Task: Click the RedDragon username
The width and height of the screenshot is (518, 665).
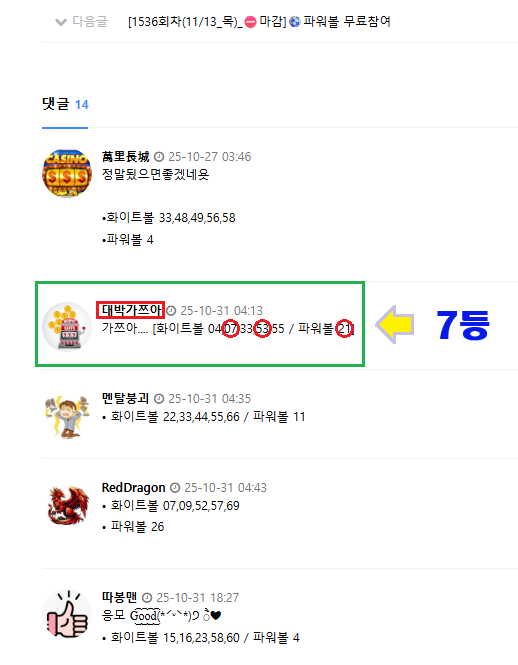Action: pyautogui.click(x=133, y=488)
